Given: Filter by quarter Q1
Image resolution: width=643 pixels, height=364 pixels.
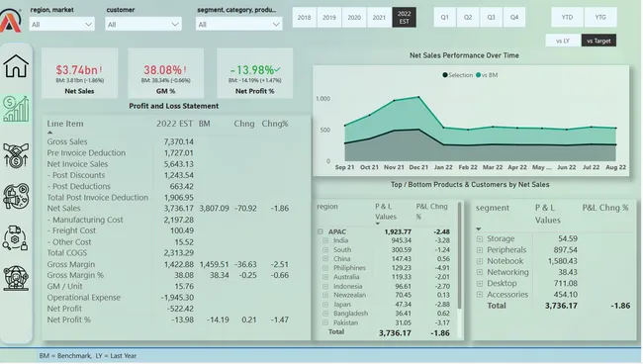Looking at the screenshot, I should [445, 17].
